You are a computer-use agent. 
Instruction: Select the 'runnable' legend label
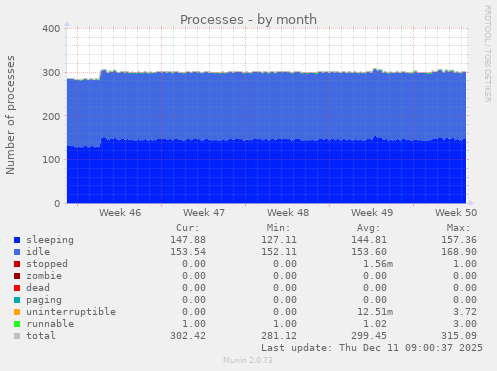(50, 324)
